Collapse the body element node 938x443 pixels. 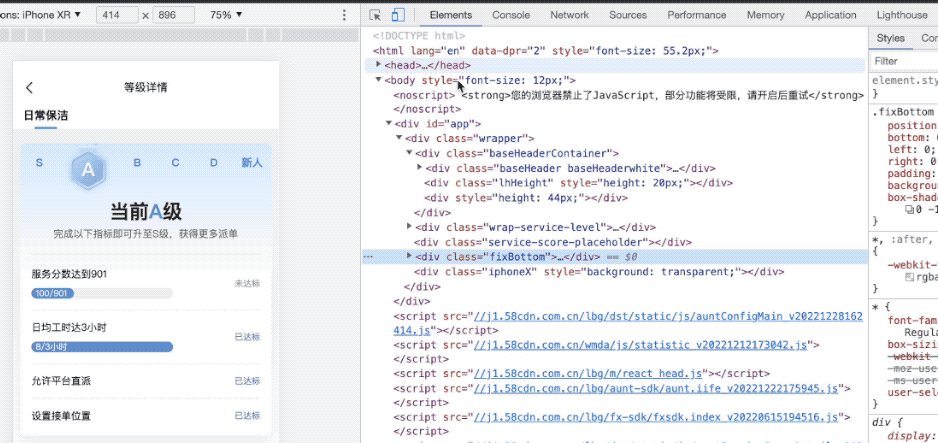378,80
